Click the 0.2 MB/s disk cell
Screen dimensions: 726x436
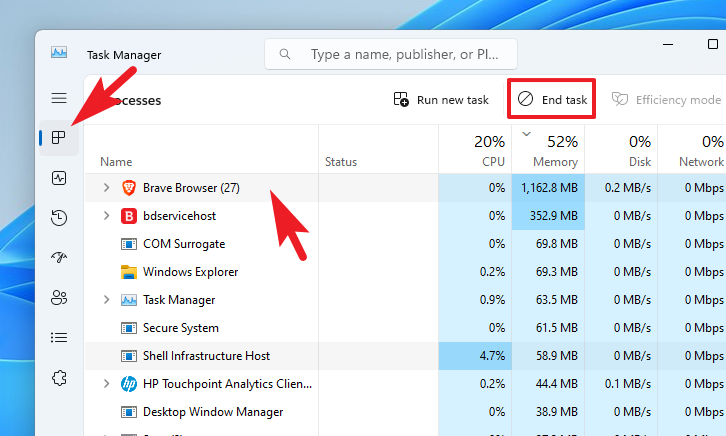(x=621, y=188)
